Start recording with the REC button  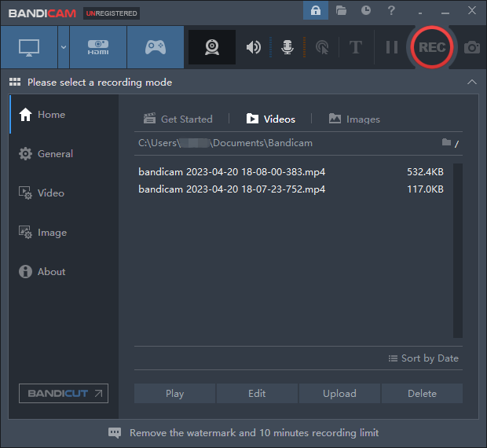tap(432, 47)
